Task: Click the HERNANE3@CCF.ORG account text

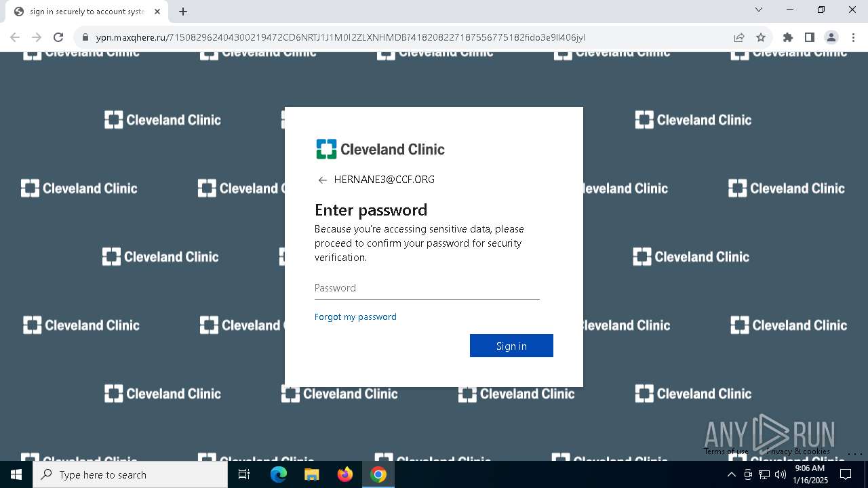Action: [x=384, y=180]
